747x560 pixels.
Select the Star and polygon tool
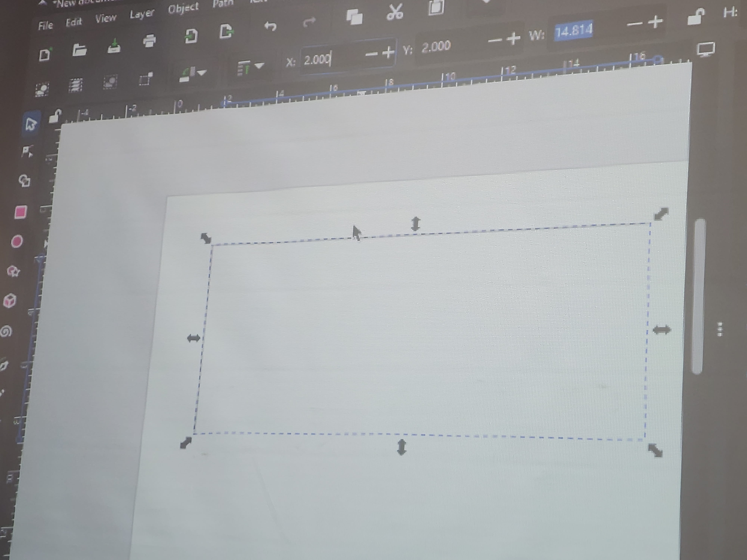pos(13,271)
